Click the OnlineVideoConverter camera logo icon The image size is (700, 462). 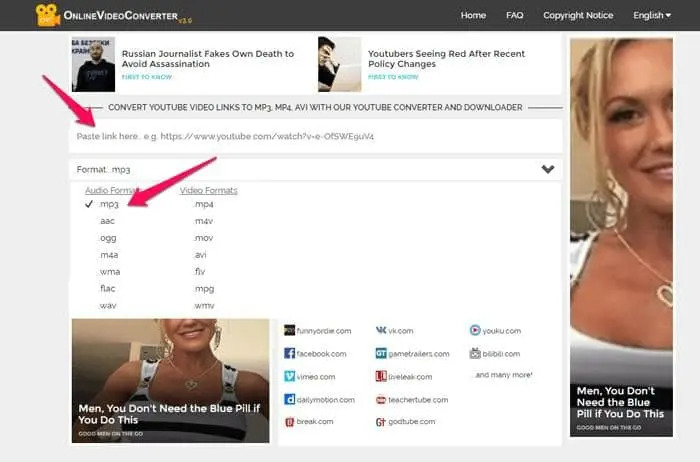(x=47, y=14)
